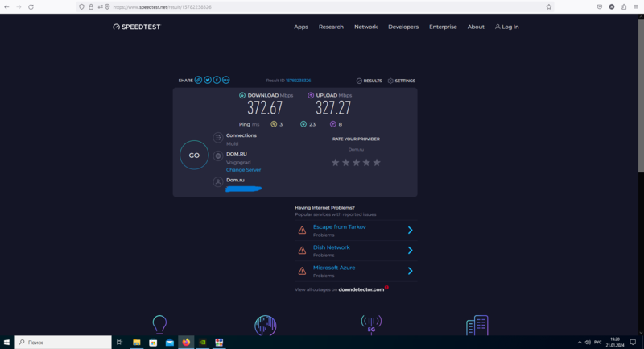This screenshot has height=349, width=644.
Task: Copy the share link icon
Action: (x=198, y=80)
